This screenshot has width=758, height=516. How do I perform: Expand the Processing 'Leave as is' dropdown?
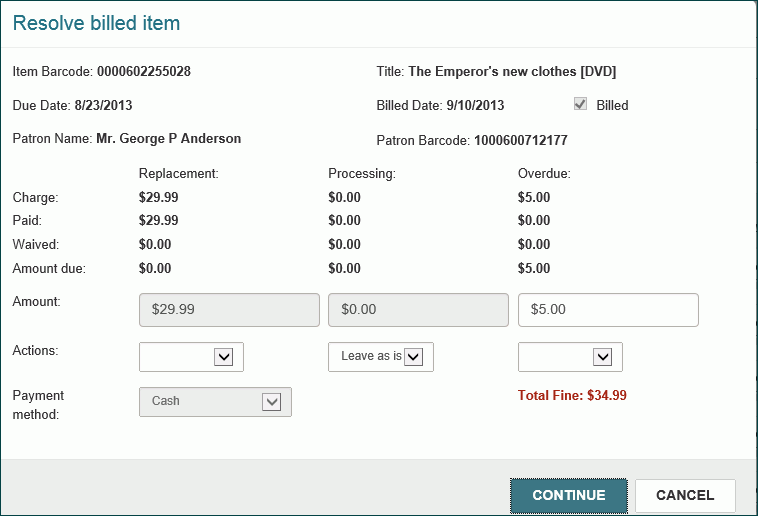coord(381,357)
